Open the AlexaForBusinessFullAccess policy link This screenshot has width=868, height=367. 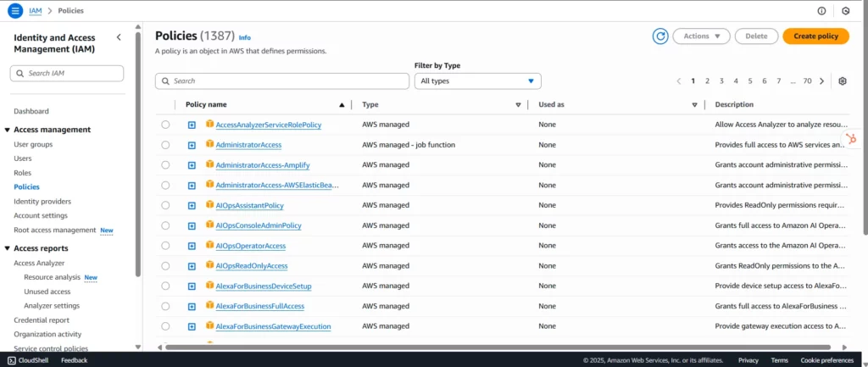259,306
